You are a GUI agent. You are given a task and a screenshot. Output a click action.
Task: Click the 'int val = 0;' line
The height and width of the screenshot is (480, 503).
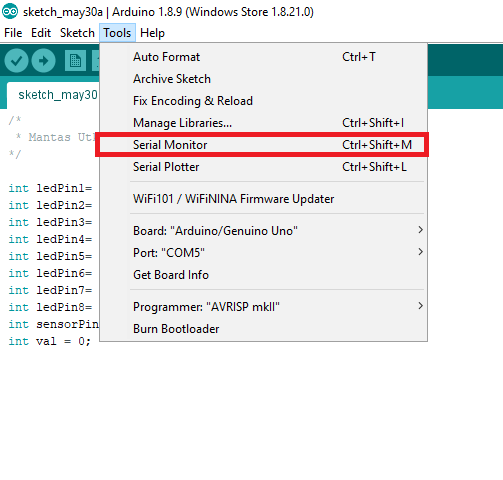pos(49,341)
